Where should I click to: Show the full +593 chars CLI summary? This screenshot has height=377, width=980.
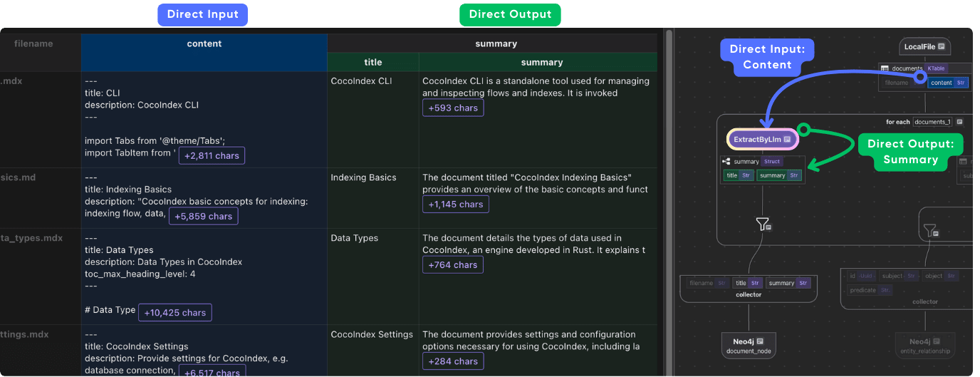tap(453, 108)
